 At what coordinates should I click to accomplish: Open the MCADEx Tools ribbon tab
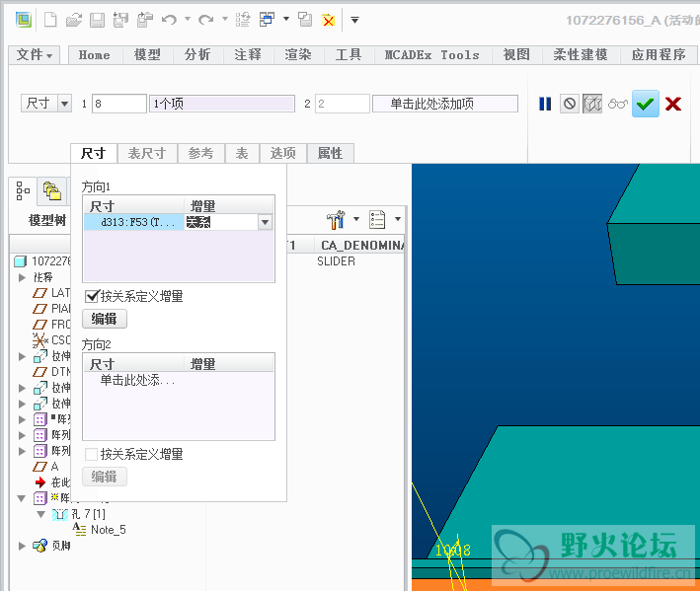click(432, 55)
